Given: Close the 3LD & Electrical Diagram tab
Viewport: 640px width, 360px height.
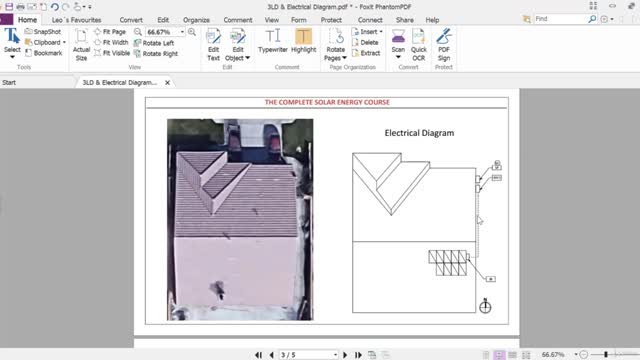Looking at the screenshot, I should [167, 82].
